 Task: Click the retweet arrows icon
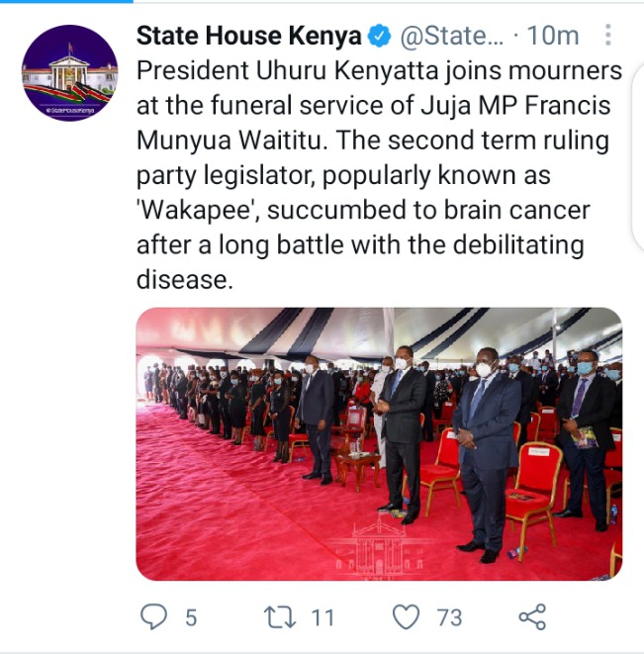click(280, 616)
